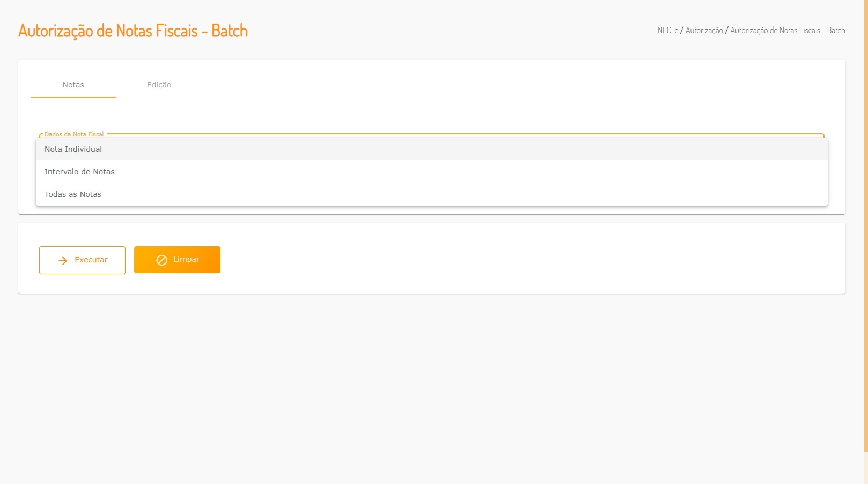Click the cancel circle icon on Limpar

161,260
